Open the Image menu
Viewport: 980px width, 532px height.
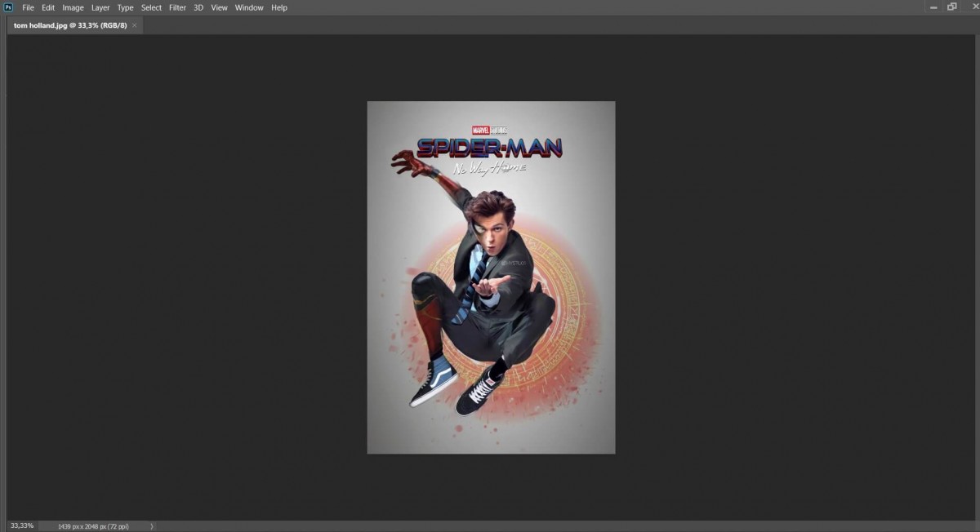tap(73, 7)
